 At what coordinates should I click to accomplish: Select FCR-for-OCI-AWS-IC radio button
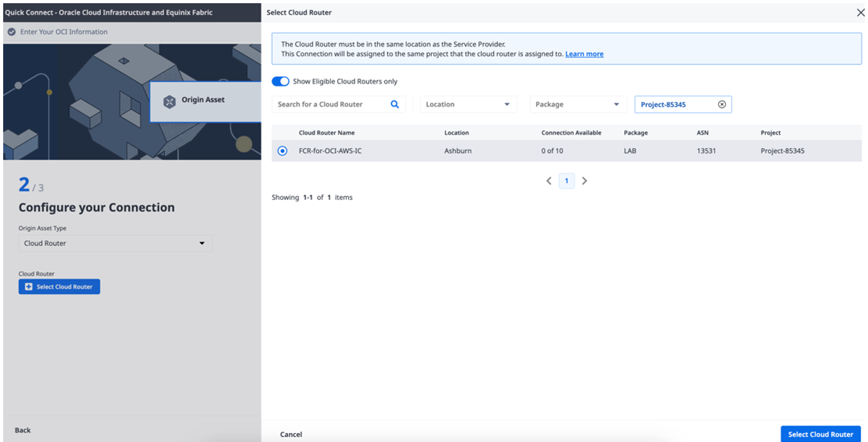point(282,151)
